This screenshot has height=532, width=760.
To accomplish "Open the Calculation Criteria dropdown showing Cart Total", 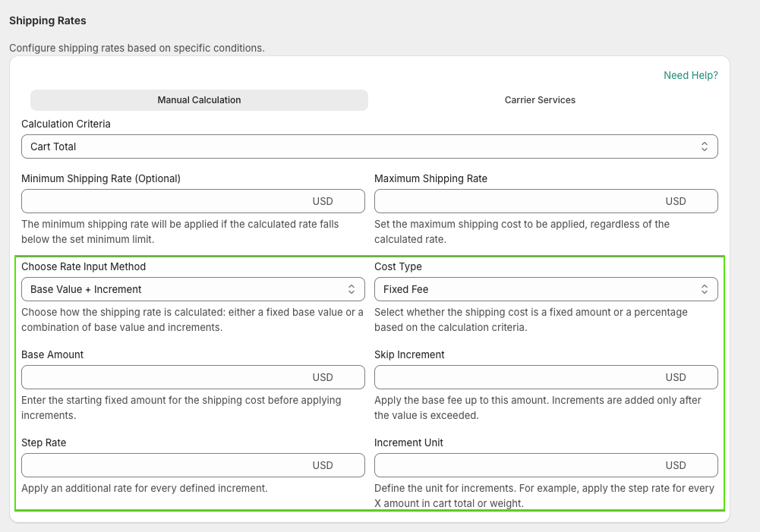I will tap(369, 146).
